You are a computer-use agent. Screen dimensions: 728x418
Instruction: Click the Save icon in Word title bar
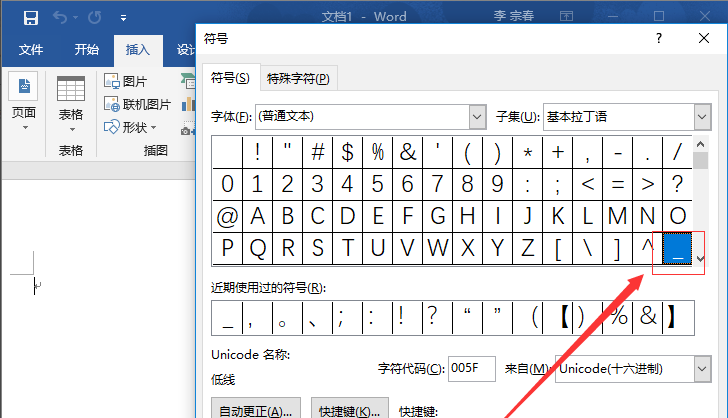click(31, 18)
